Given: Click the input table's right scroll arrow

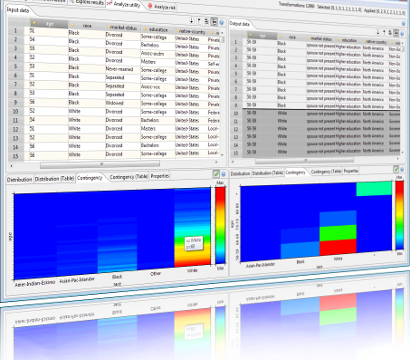Looking at the screenshot, I should (216, 162).
